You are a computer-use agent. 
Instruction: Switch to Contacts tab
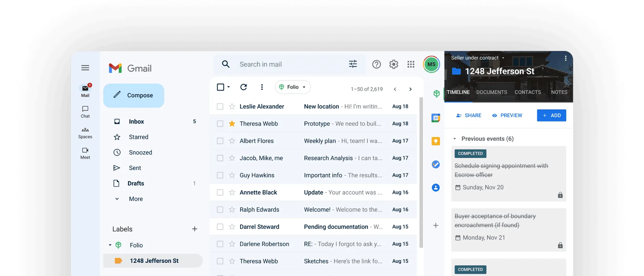click(528, 92)
